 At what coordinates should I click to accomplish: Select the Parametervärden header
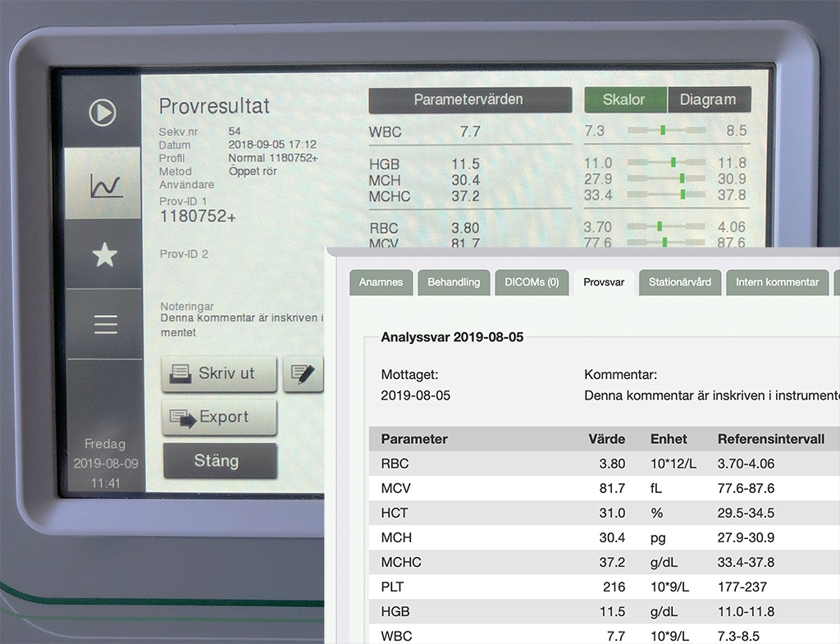click(469, 100)
